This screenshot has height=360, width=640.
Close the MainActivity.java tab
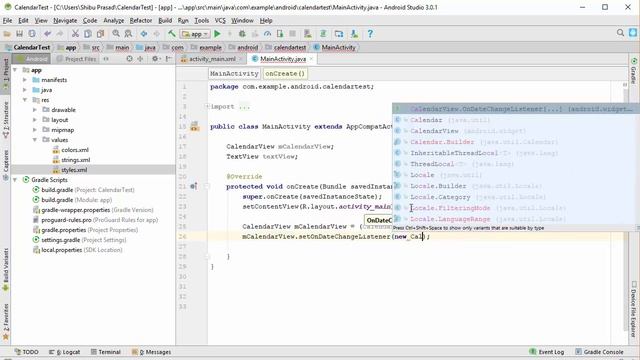click(x=311, y=59)
